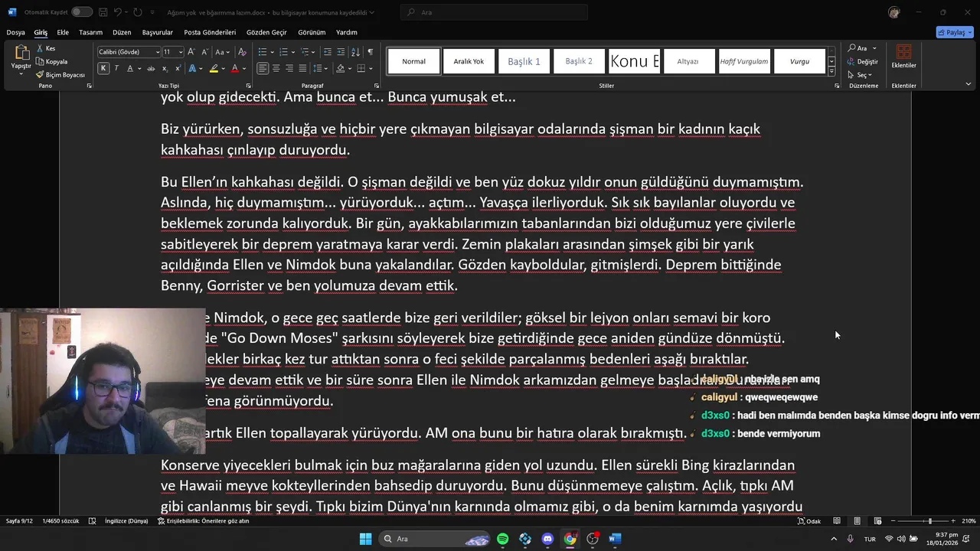Apply the Hafif Vurgulama style
Image resolution: width=980 pixels, height=551 pixels.
coord(744,61)
